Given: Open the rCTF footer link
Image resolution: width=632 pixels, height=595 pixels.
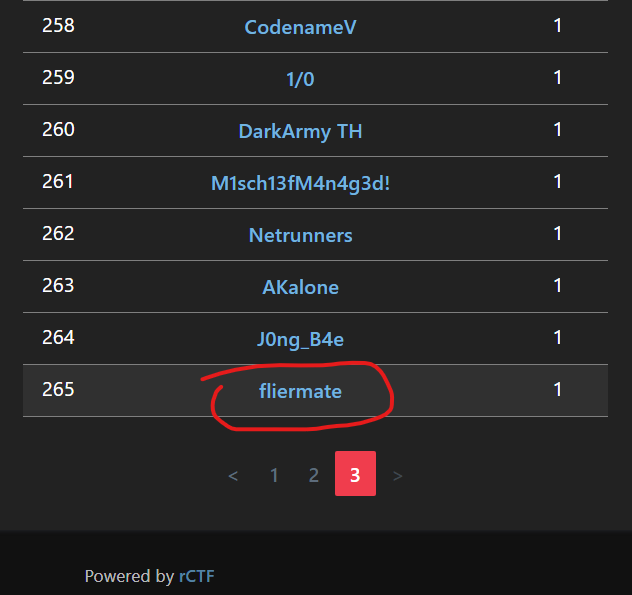Looking at the screenshot, I should coord(196,576).
